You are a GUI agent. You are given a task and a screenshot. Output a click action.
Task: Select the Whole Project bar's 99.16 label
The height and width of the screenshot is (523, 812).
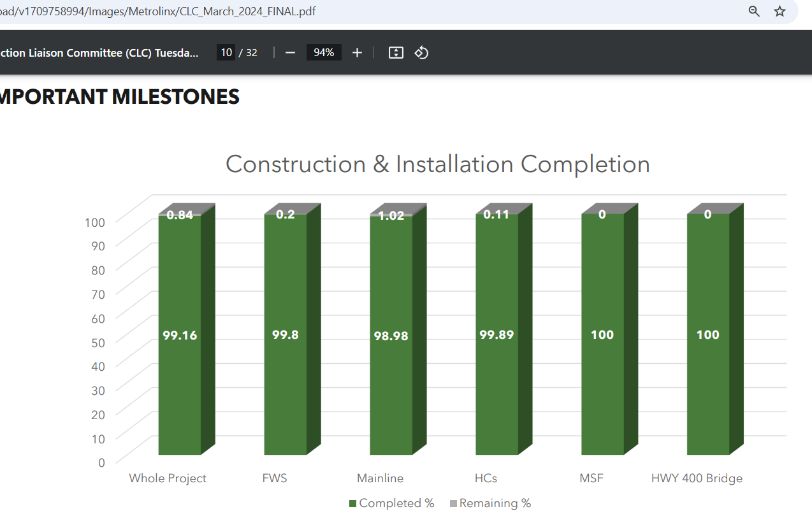(x=180, y=335)
